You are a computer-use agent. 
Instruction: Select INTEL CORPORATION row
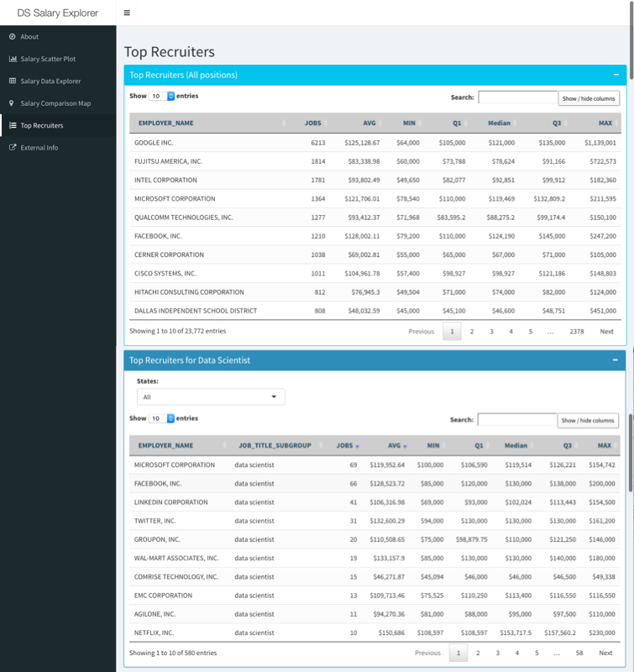(x=375, y=180)
